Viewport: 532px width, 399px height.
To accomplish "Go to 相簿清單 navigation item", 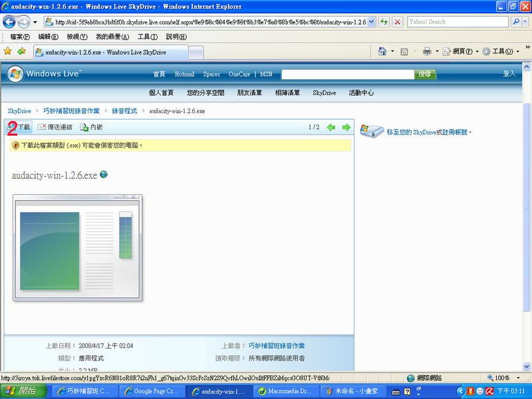I will coord(287,92).
